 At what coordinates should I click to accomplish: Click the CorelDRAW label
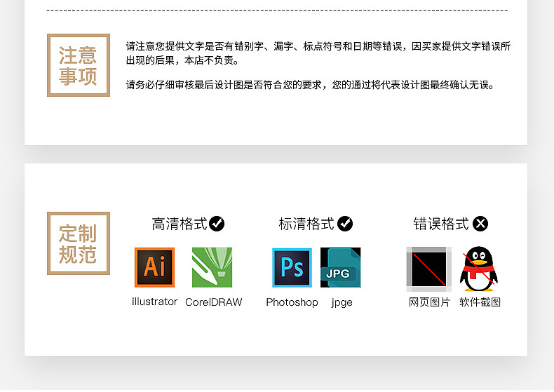click(213, 302)
